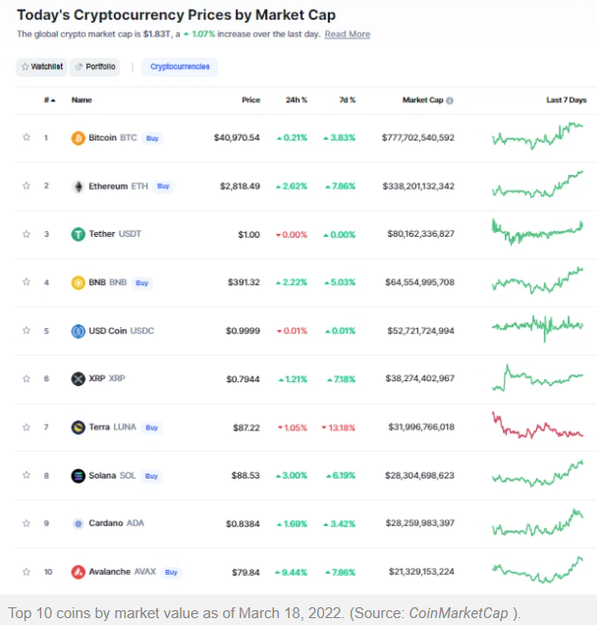Viewport: 600px width, 625px height.
Task: Sort by rank number column header
Action: coord(48,100)
